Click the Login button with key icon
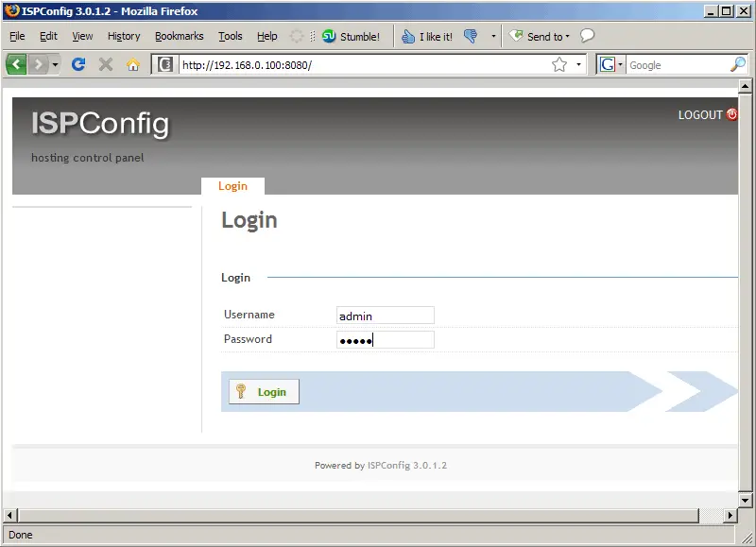The width and height of the screenshot is (756, 547). click(x=264, y=392)
